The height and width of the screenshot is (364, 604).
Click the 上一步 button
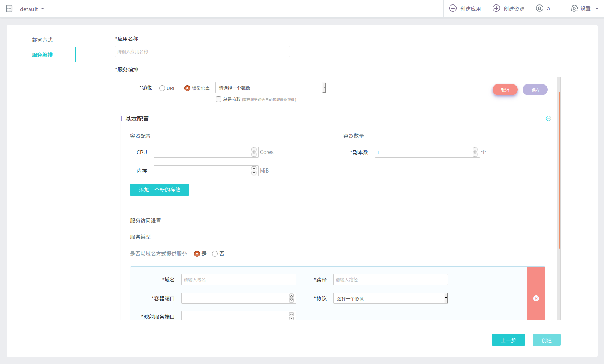(x=508, y=340)
